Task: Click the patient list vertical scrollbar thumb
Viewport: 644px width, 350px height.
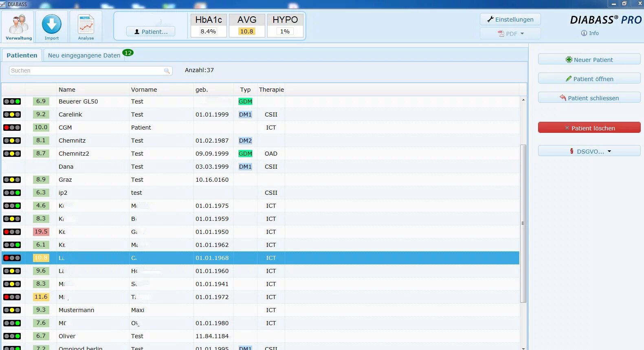Action: (523, 223)
